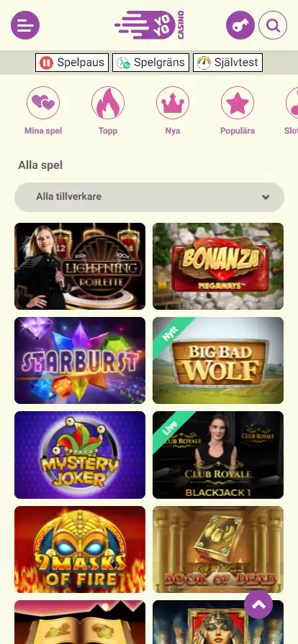The image size is (298, 644).
Task: Expand the Alla tillverkare dropdown
Action: coord(150,197)
